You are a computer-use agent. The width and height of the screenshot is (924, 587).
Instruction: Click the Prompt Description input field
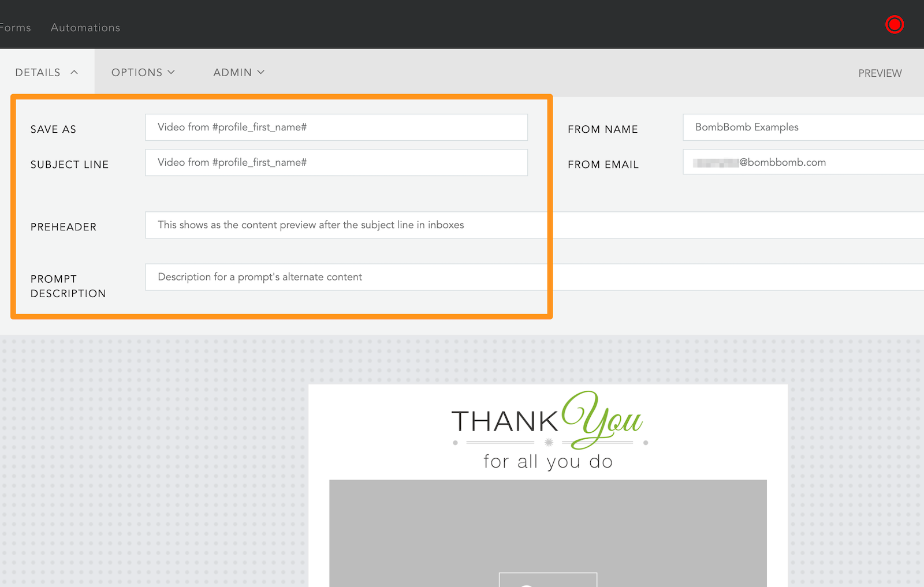[534, 277]
